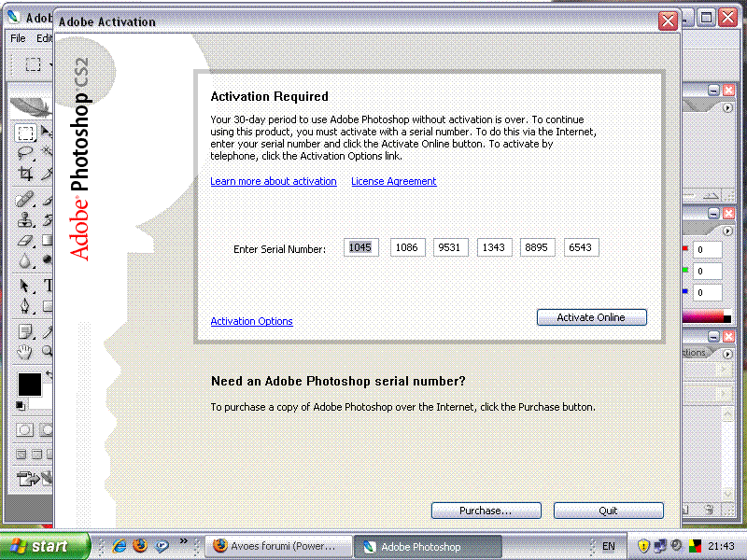
Task: Select the Type tool
Action: [x=48, y=286]
